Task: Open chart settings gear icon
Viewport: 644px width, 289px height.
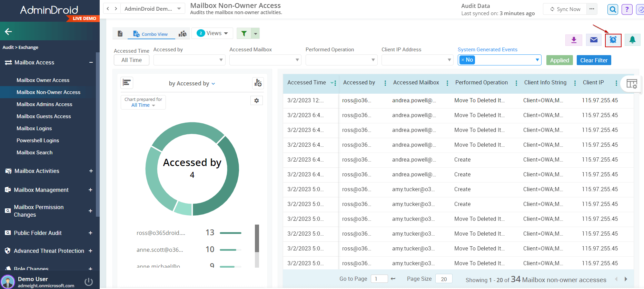Action: click(x=256, y=101)
